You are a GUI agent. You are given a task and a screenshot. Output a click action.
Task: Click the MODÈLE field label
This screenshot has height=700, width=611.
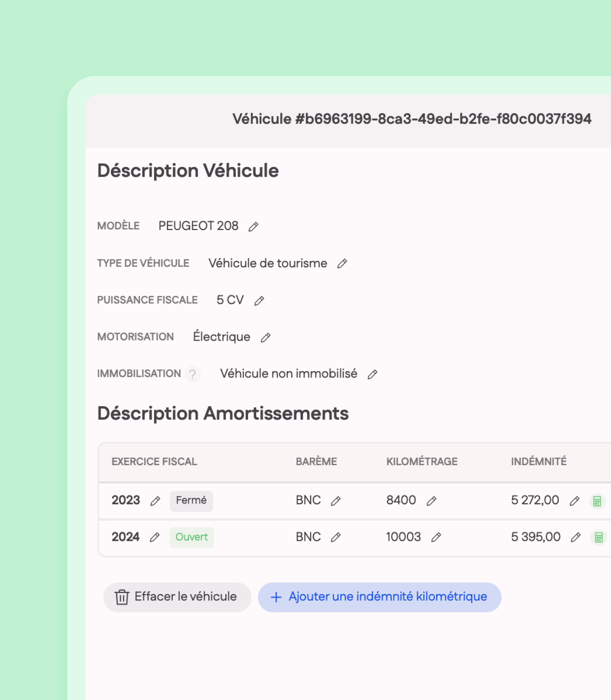[x=119, y=226]
